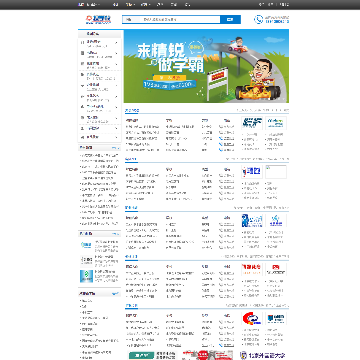The width and height of the screenshot is (360, 360).
Task: Click the dark blue shield sponsor logo
Action: [276, 318]
